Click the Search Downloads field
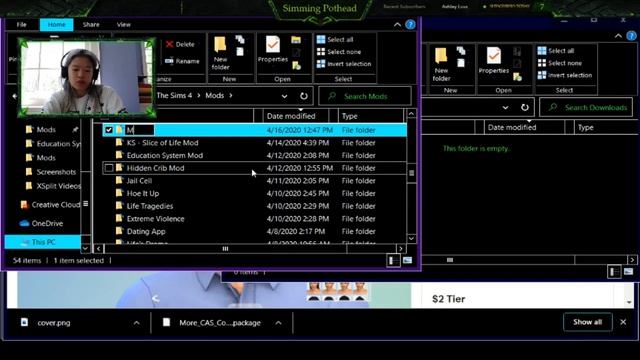Image resolution: width=640 pixels, height=360 pixels. [x=586, y=107]
